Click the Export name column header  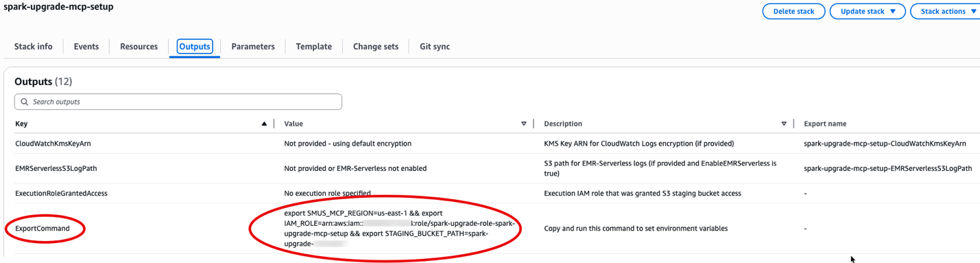click(x=825, y=124)
